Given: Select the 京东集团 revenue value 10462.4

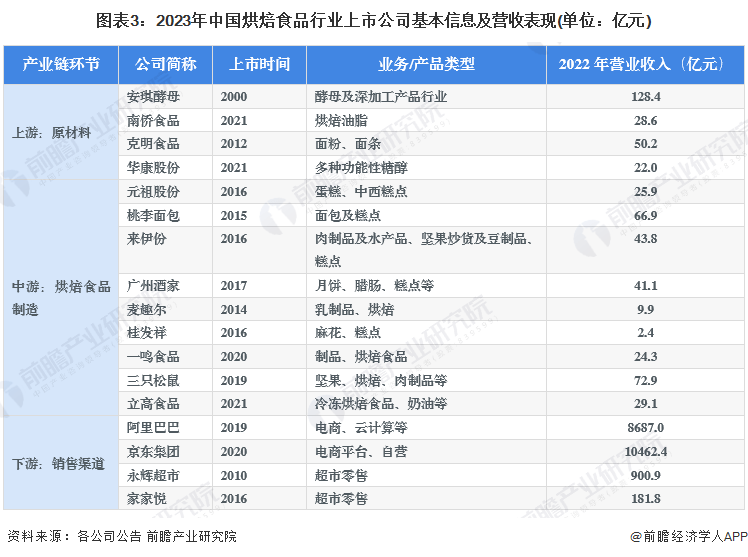Looking at the screenshot, I should 643,451.
